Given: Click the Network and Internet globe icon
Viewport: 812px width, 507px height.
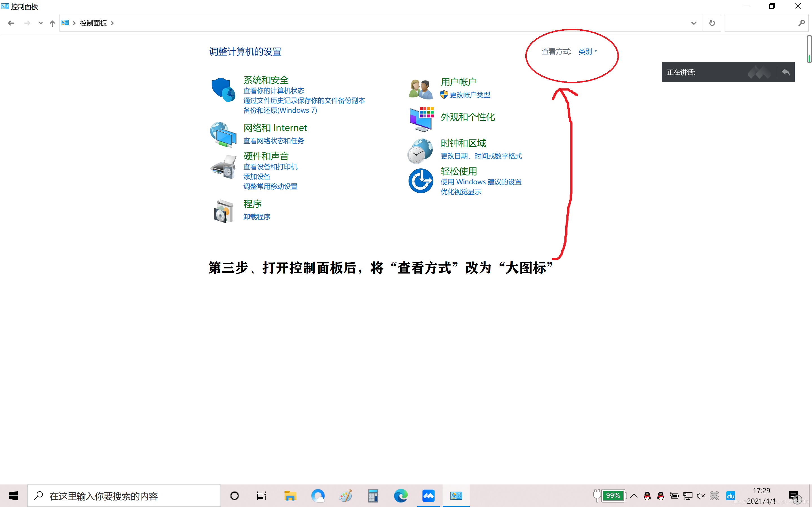Looking at the screenshot, I should 223,134.
